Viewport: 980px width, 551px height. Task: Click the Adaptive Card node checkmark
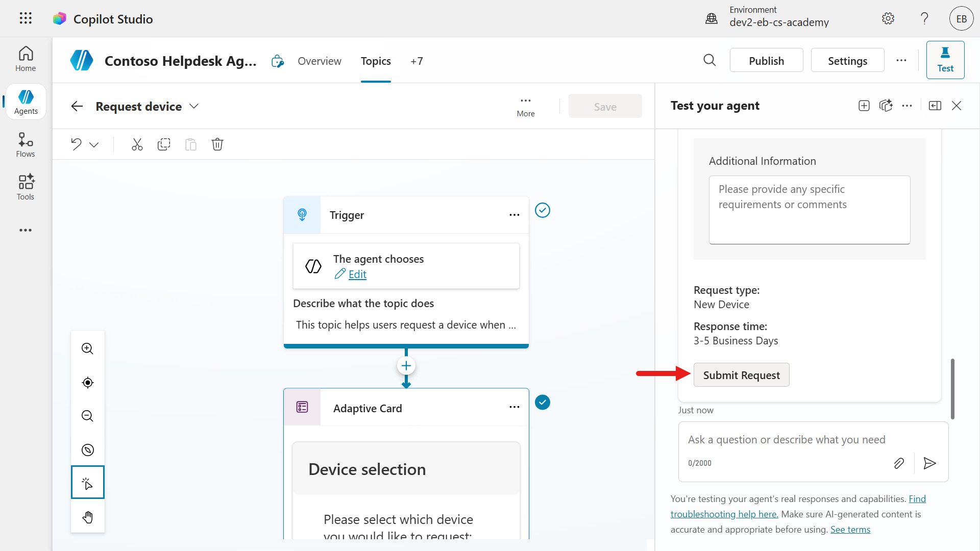tap(543, 403)
